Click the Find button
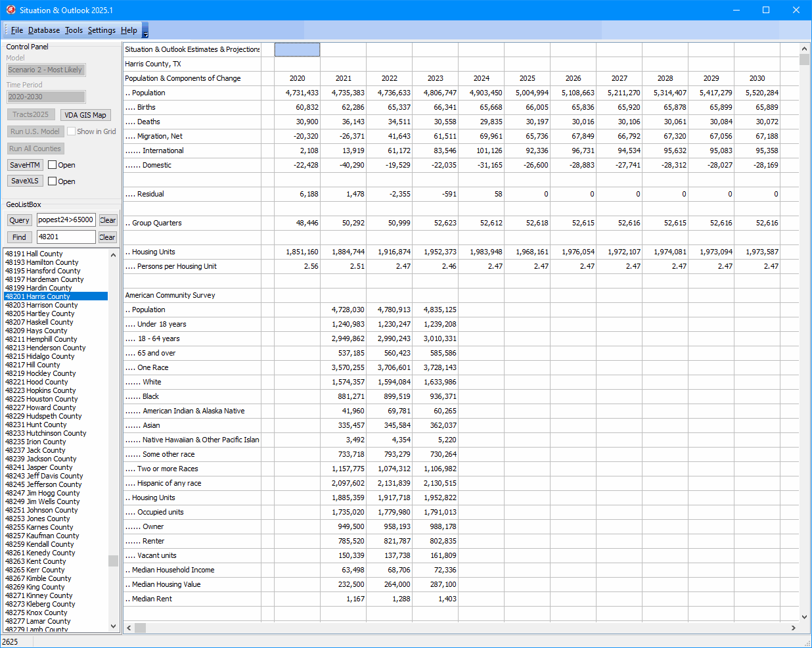Image resolution: width=812 pixels, height=648 pixels. (19, 237)
